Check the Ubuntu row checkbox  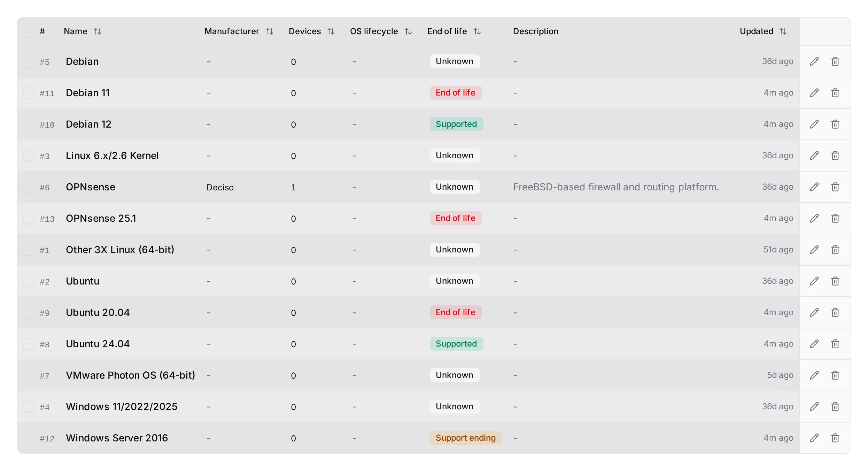(29, 281)
